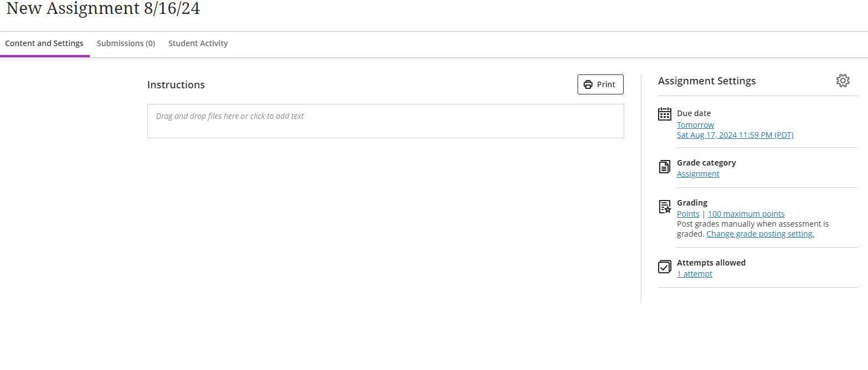Open the Change grade posting setting link
This screenshot has width=868, height=370.
point(760,233)
